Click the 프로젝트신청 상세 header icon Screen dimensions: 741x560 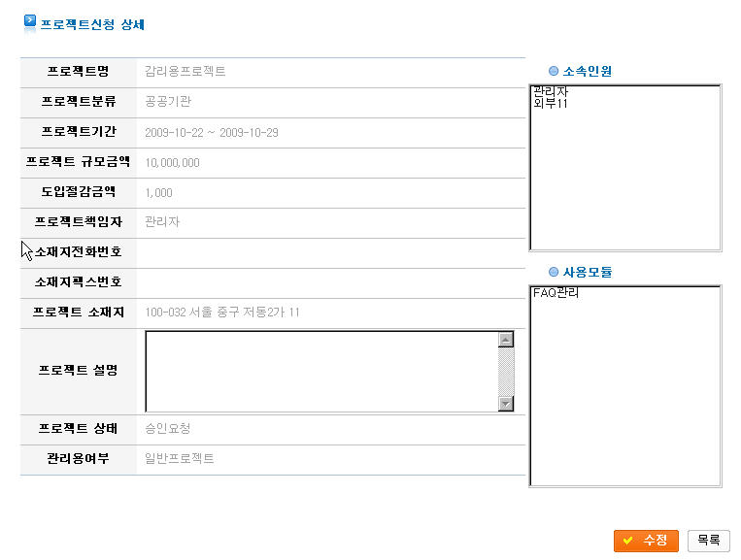pos(29,21)
